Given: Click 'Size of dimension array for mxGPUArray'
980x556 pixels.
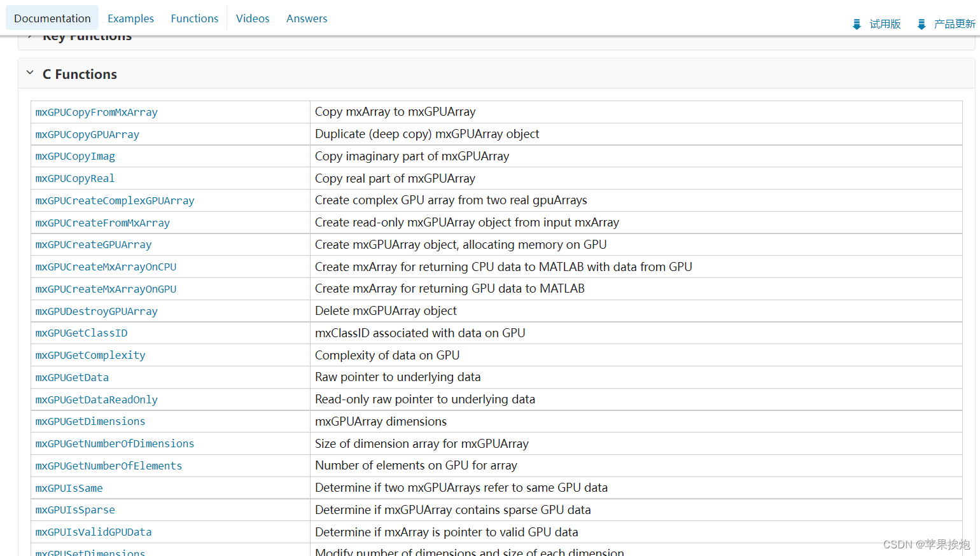Looking at the screenshot, I should (x=422, y=444).
